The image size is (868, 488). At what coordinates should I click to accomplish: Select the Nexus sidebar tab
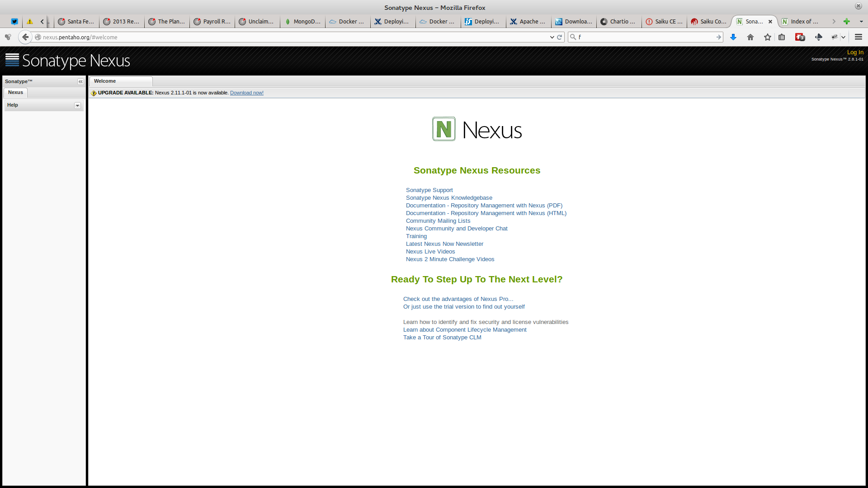[x=15, y=93]
